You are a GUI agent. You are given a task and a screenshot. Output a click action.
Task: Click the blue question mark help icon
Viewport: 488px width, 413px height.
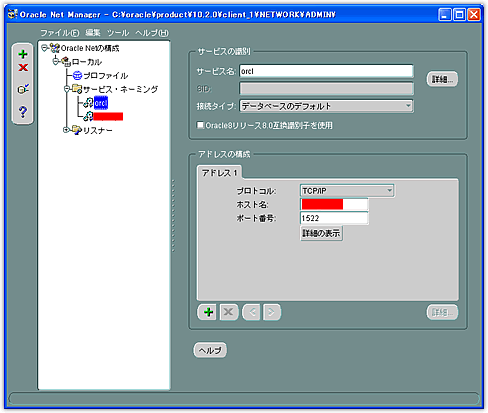tap(23, 112)
